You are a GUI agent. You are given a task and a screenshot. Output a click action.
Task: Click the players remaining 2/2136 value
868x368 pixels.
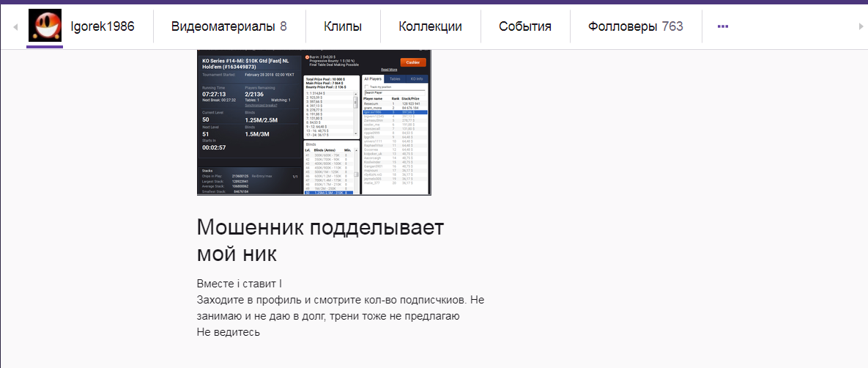pyautogui.click(x=257, y=95)
